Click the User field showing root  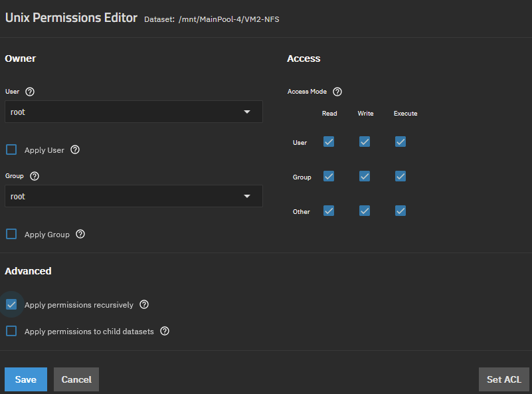[x=120, y=112]
